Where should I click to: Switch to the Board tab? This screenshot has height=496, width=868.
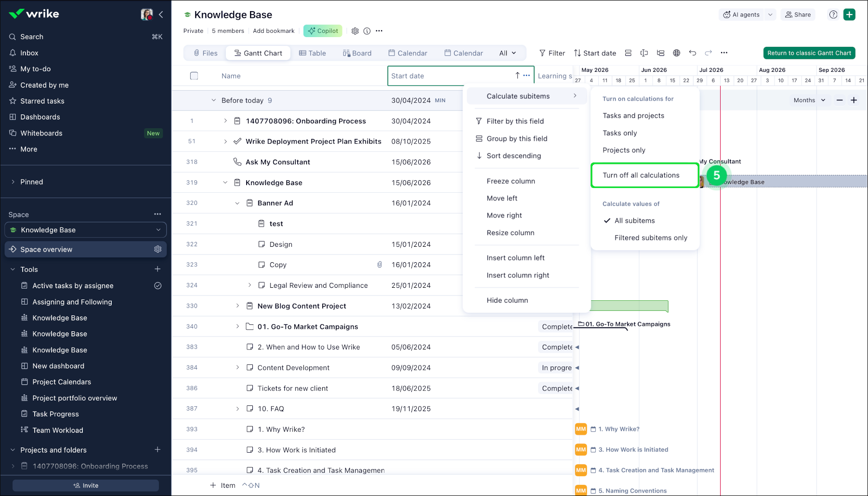(x=357, y=53)
